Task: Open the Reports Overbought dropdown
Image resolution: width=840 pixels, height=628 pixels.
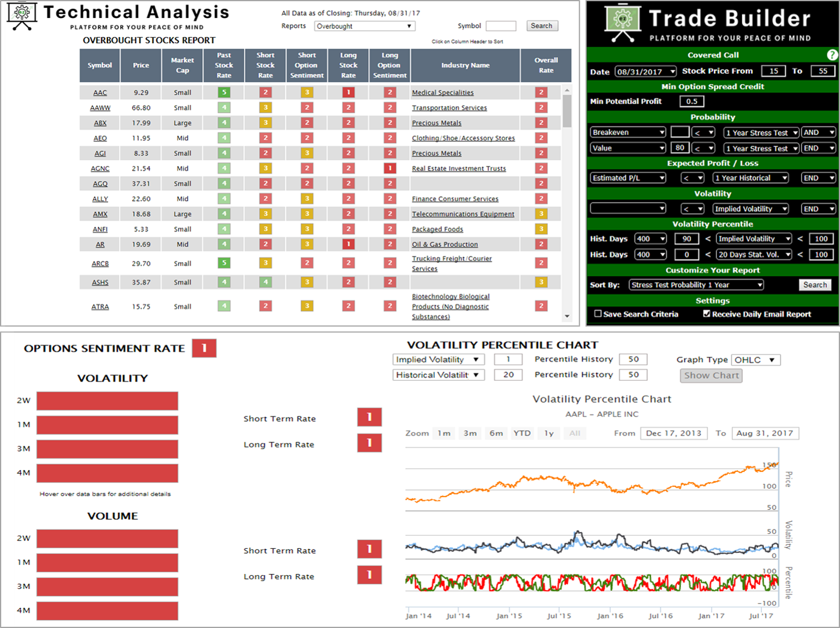Action: pos(365,26)
